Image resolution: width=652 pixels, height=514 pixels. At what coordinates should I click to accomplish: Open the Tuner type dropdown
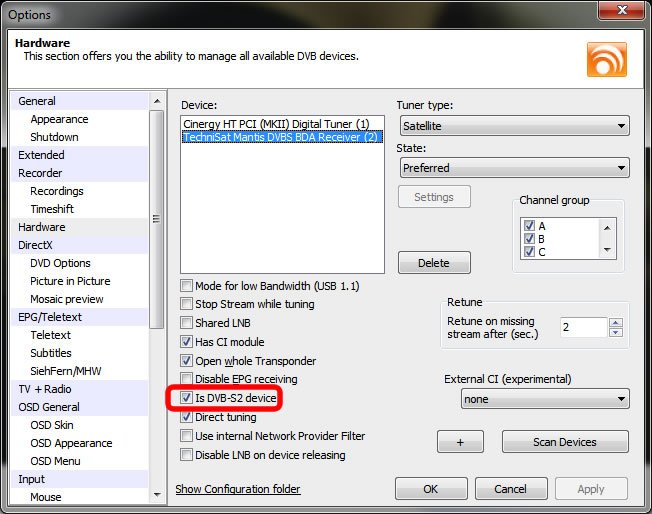[513, 126]
